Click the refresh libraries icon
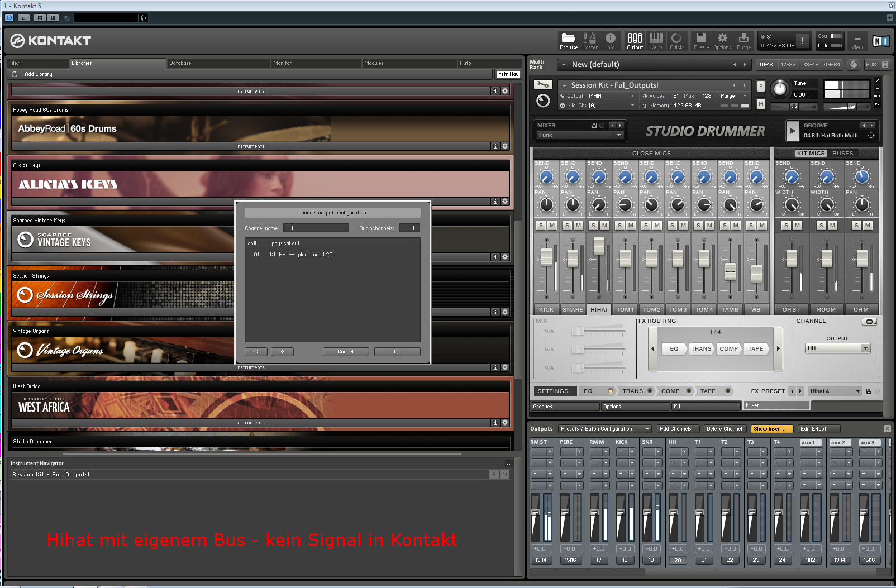This screenshot has width=896, height=588. [15, 74]
